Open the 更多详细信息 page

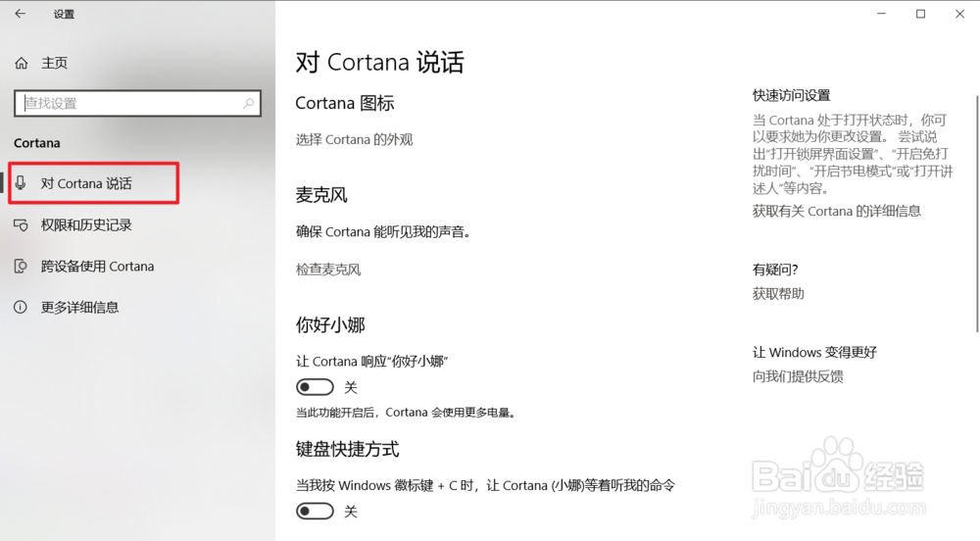point(80,308)
